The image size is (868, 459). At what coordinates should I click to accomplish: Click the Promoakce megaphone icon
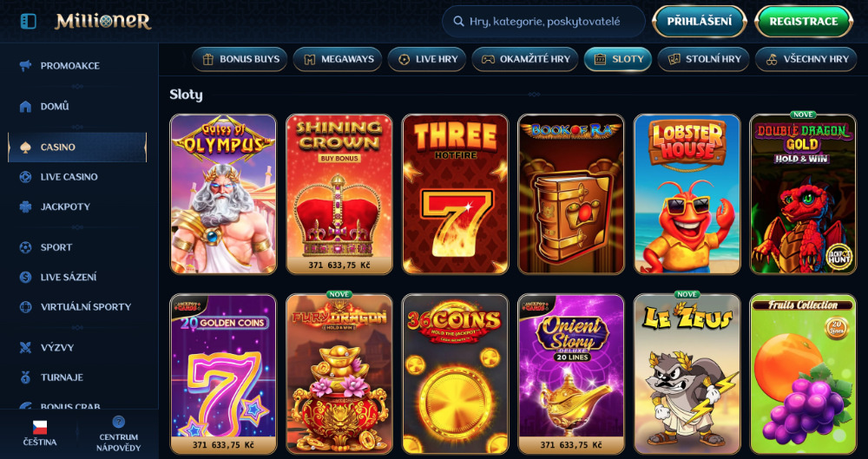pos(25,66)
